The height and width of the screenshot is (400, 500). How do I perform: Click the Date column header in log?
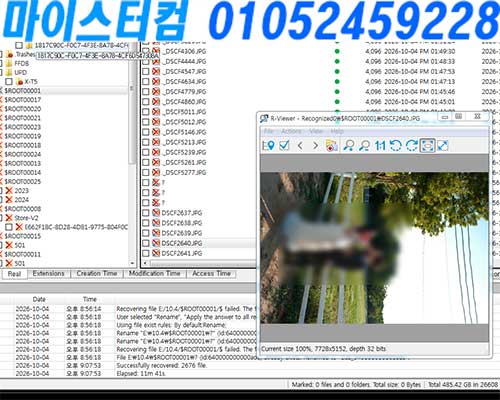pyautogui.click(x=39, y=299)
